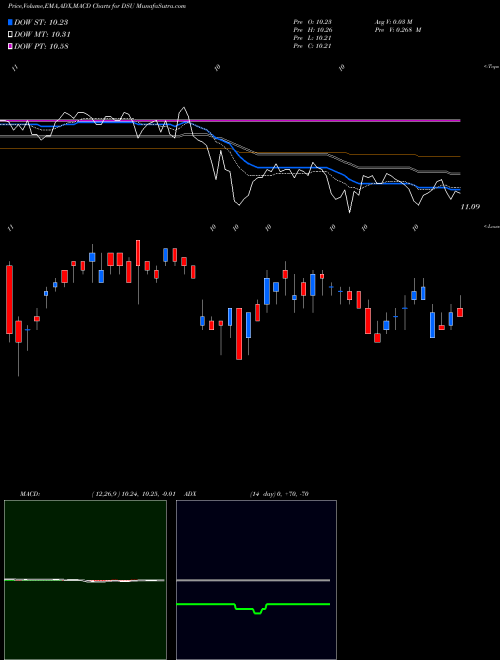Viewport: 500px width, 660px height.
Task: Click the 'ADX' panel heading
Action: [191, 494]
